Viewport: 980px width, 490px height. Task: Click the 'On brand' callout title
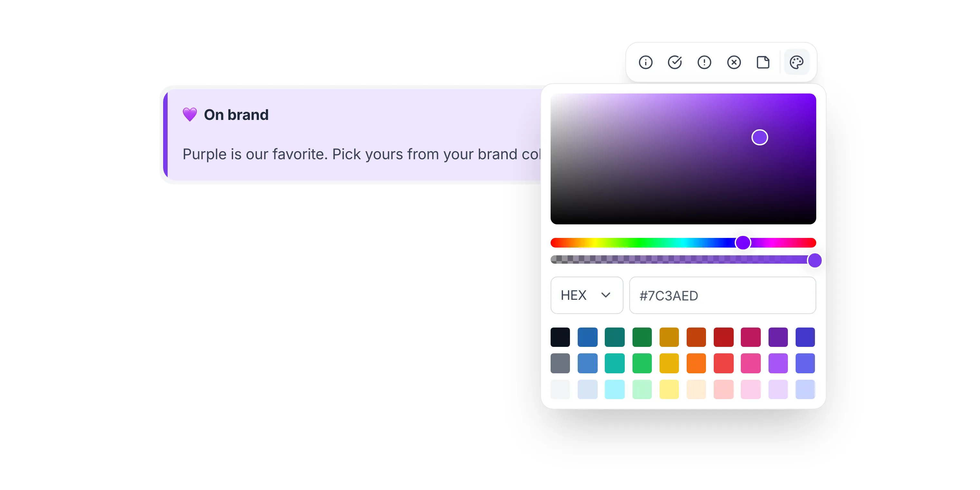coord(236,114)
